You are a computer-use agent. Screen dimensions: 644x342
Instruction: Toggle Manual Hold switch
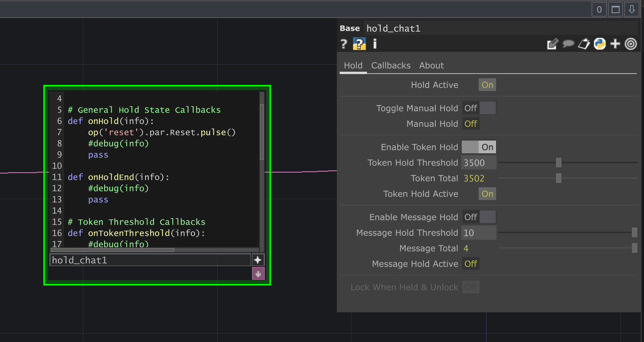point(479,108)
